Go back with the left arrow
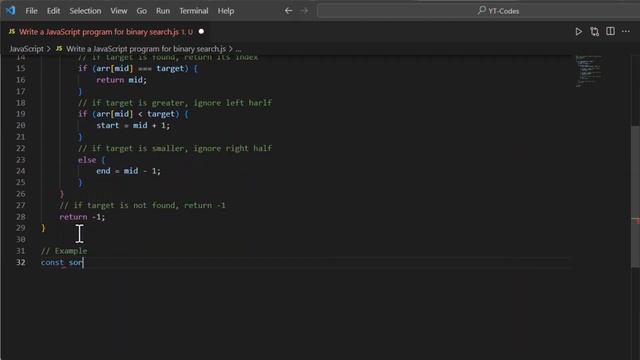Viewport: 640px width, 360px height. (x=288, y=11)
